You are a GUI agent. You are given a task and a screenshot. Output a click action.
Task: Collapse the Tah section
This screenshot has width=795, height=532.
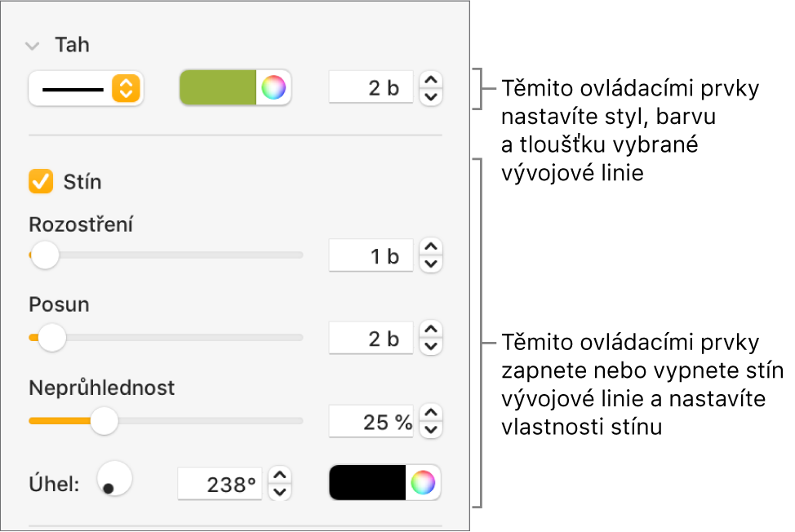[x=33, y=46]
